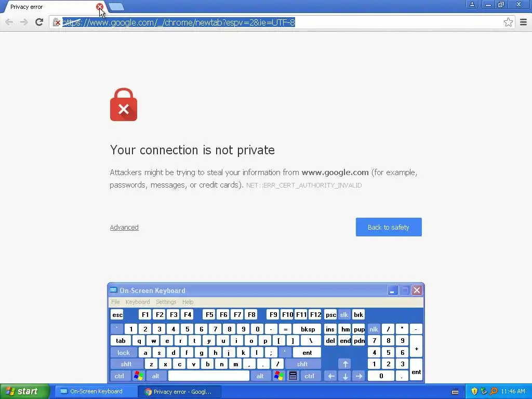532x399 pixels.
Task: Click the application menu key on keyboard
Action: pos(293,376)
